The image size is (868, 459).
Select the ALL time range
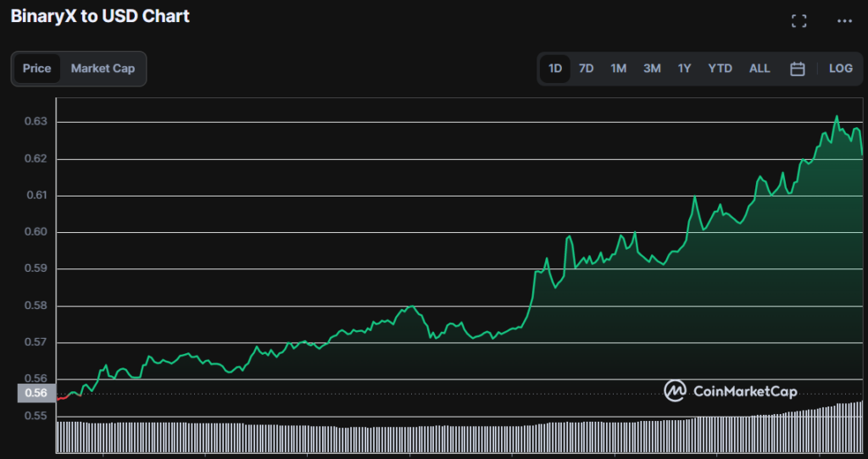coord(759,69)
